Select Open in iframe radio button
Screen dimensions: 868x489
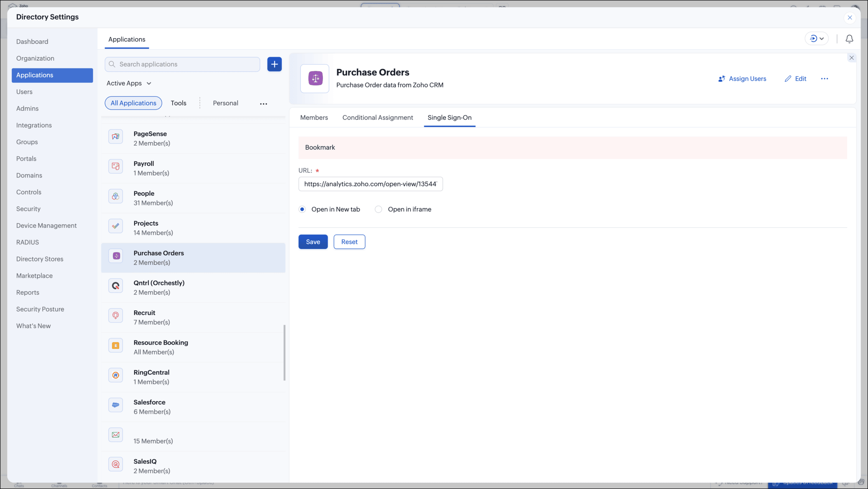[x=378, y=209]
